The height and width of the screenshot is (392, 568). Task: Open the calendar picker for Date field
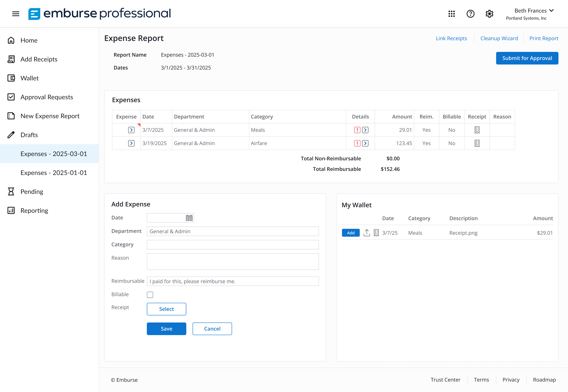(189, 218)
